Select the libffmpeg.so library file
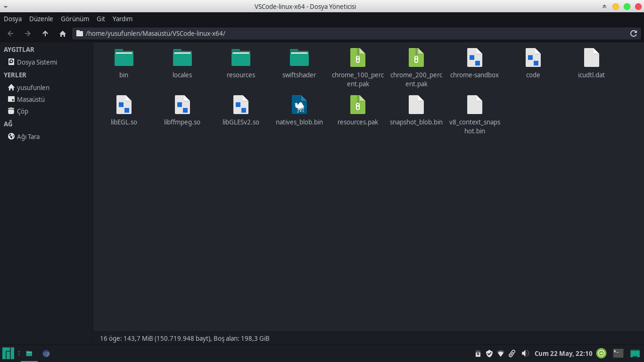Image resolution: width=644 pixels, height=362 pixels. 182,105
